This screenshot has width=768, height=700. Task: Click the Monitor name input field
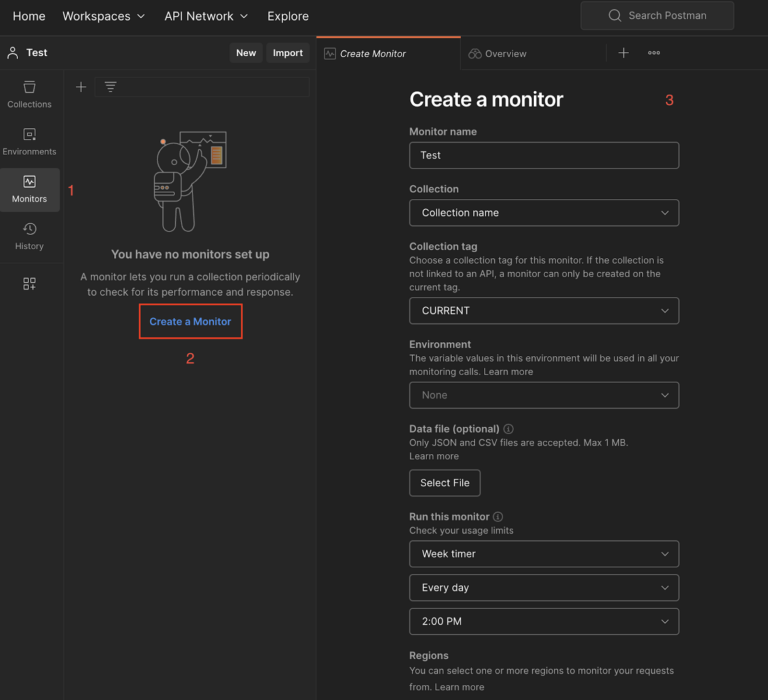coord(544,155)
